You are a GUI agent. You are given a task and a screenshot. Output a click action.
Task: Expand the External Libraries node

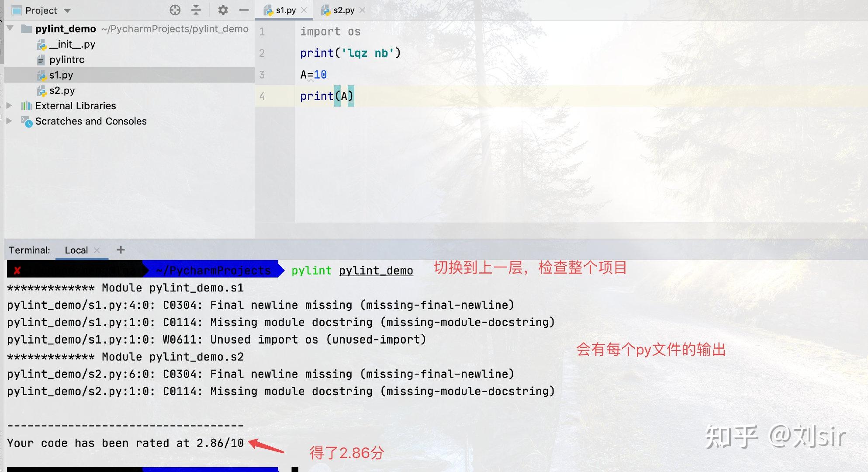pos(9,105)
